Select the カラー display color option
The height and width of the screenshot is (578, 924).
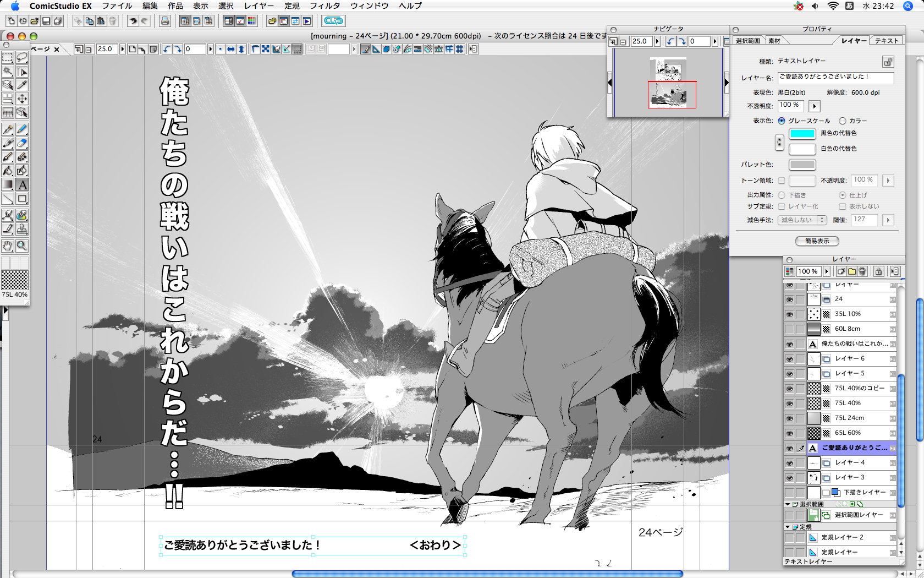843,121
